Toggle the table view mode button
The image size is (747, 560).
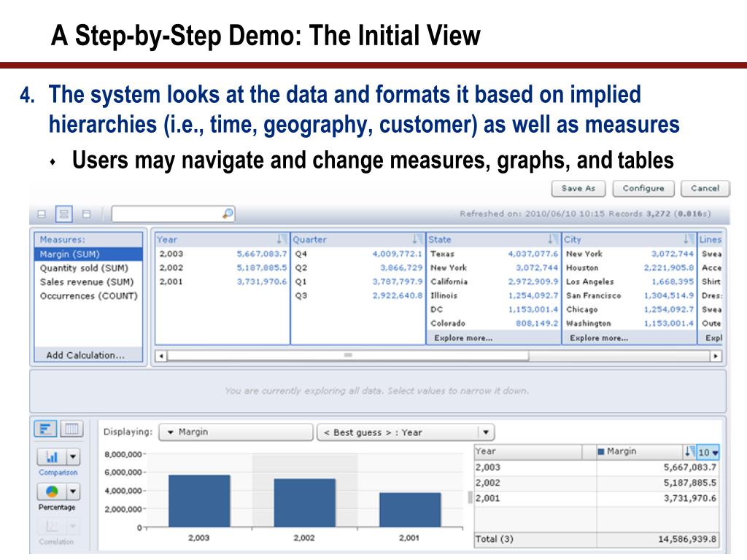(71, 429)
